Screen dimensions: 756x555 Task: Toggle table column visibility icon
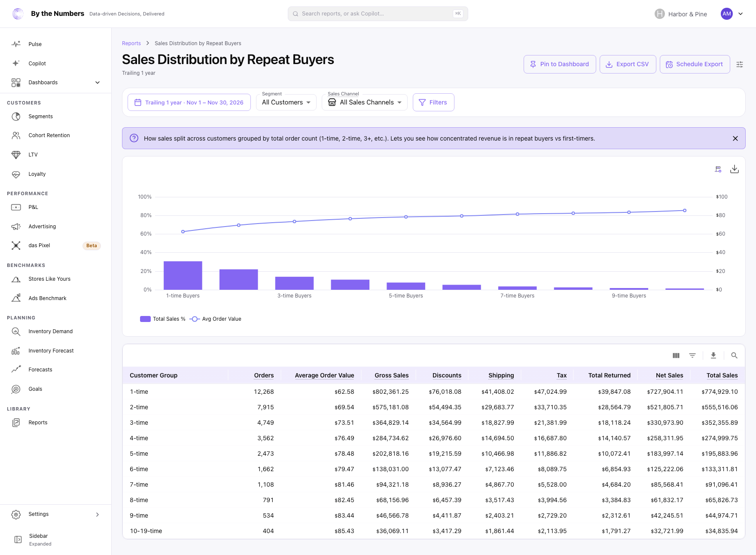point(676,356)
